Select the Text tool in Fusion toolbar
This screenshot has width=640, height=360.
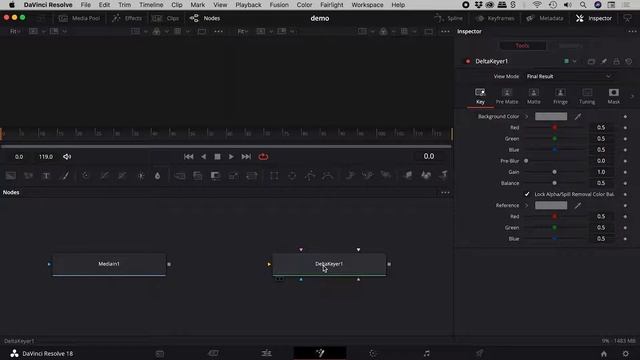tap(46, 176)
